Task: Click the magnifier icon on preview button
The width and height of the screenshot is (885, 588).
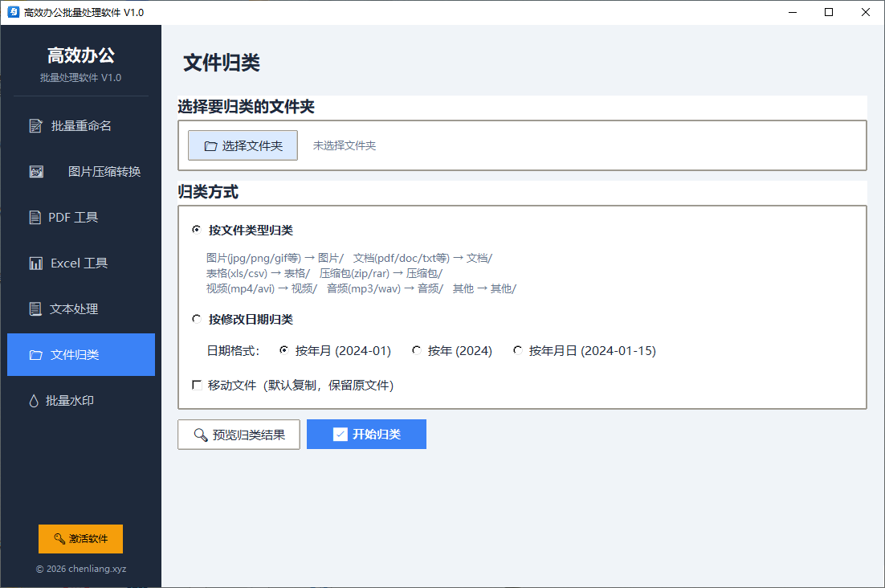Action: (x=200, y=435)
